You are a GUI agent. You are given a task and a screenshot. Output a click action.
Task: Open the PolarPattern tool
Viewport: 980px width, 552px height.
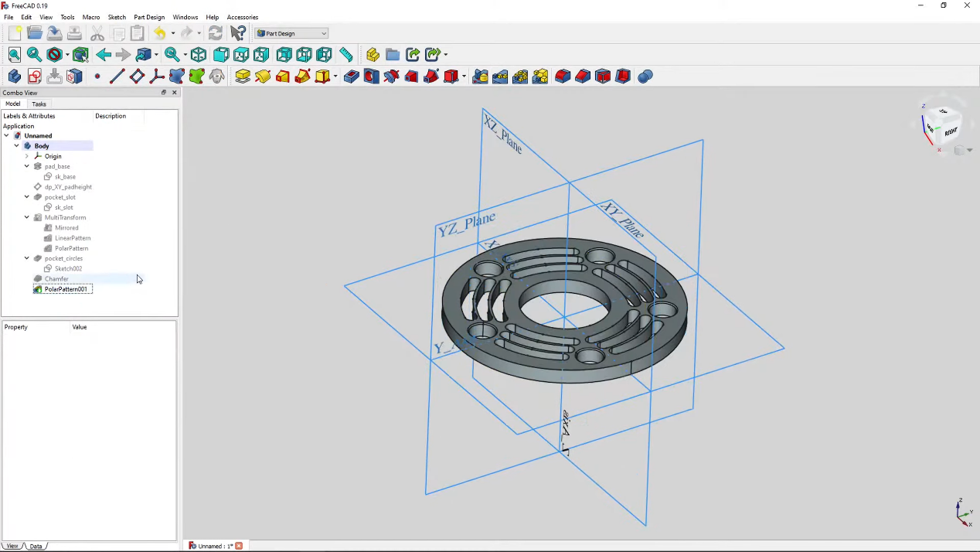(520, 76)
